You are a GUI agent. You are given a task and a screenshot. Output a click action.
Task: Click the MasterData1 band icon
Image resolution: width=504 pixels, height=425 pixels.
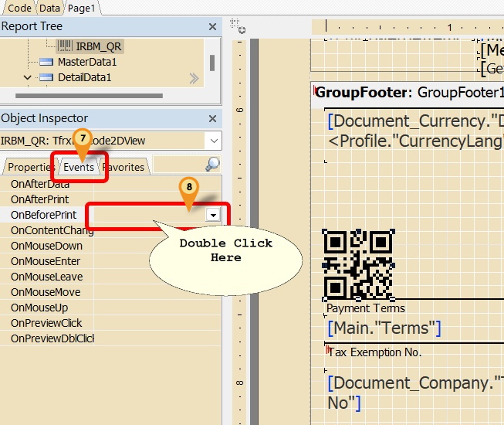46,62
